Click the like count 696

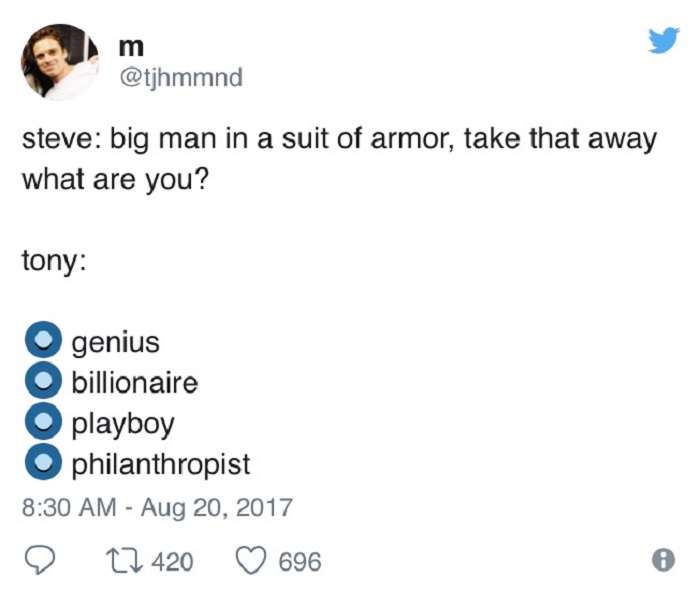pyautogui.click(x=299, y=562)
